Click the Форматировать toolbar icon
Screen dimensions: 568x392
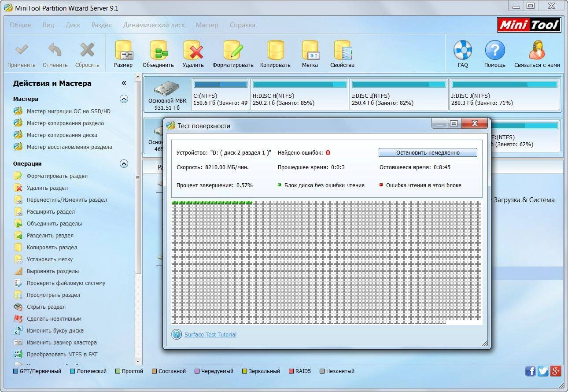(233, 50)
